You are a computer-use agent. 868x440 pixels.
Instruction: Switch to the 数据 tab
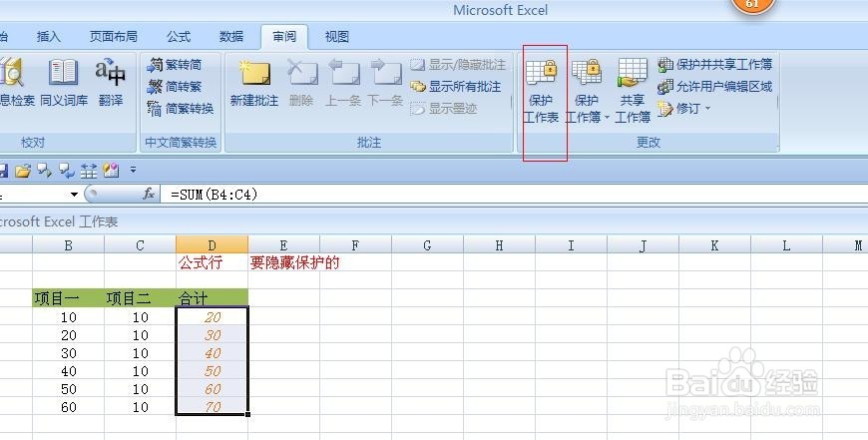pos(231,37)
